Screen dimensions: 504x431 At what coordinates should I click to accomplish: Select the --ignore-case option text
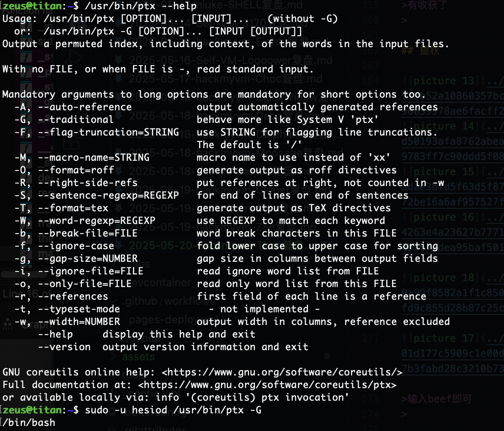click(x=76, y=246)
